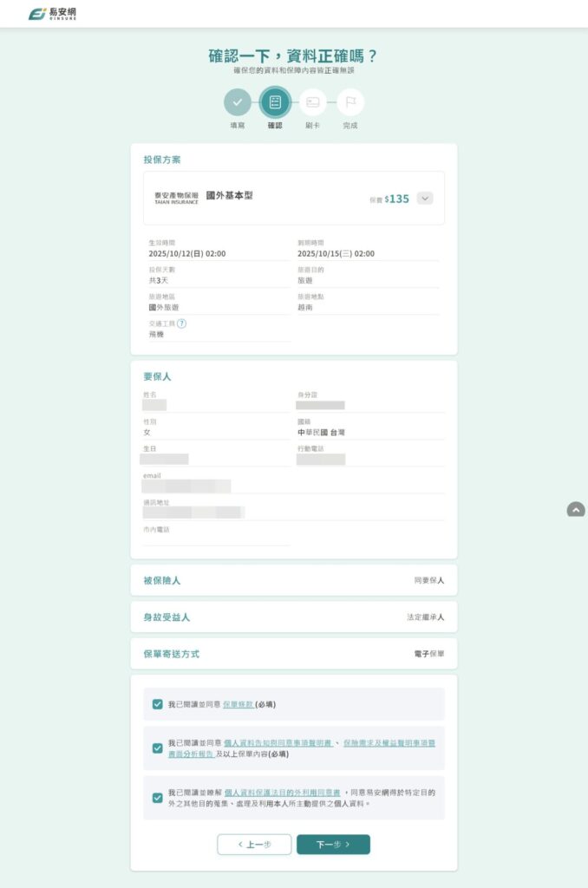Click the scroll-to-top arrow icon
Image resolution: width=588 pixels, height=888 pixels.
(576, 510)
